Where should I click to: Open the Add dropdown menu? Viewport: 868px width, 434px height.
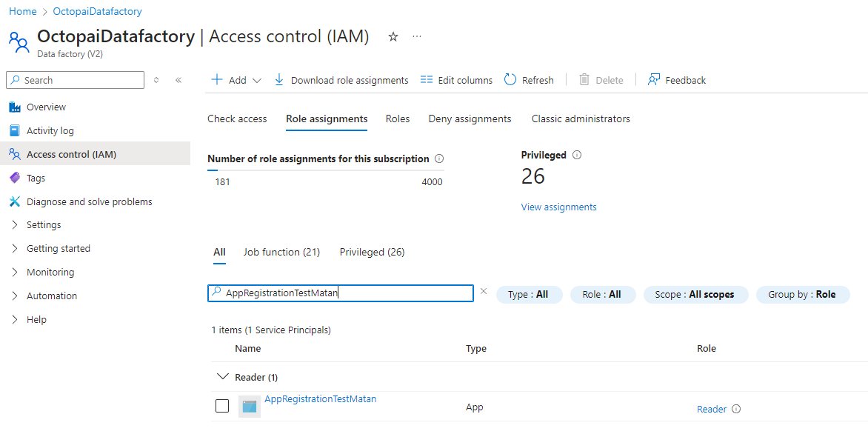point(237,80)
